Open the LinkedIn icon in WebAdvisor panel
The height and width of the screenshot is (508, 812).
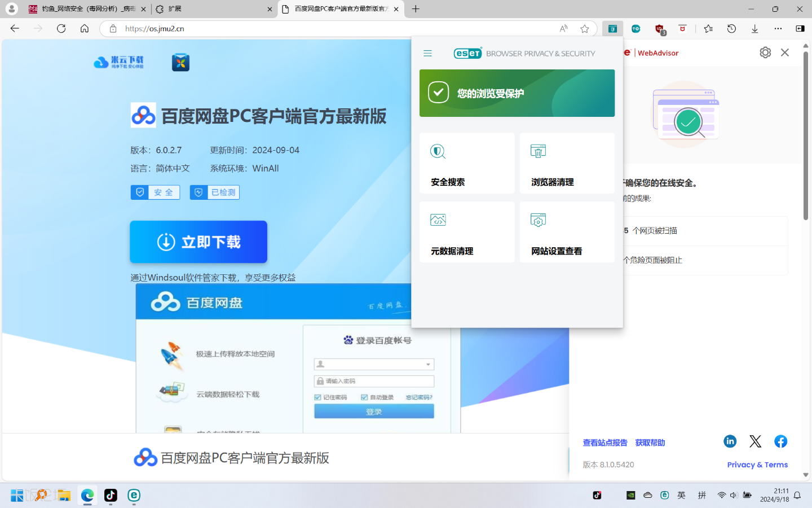click(x=730, y=441)
